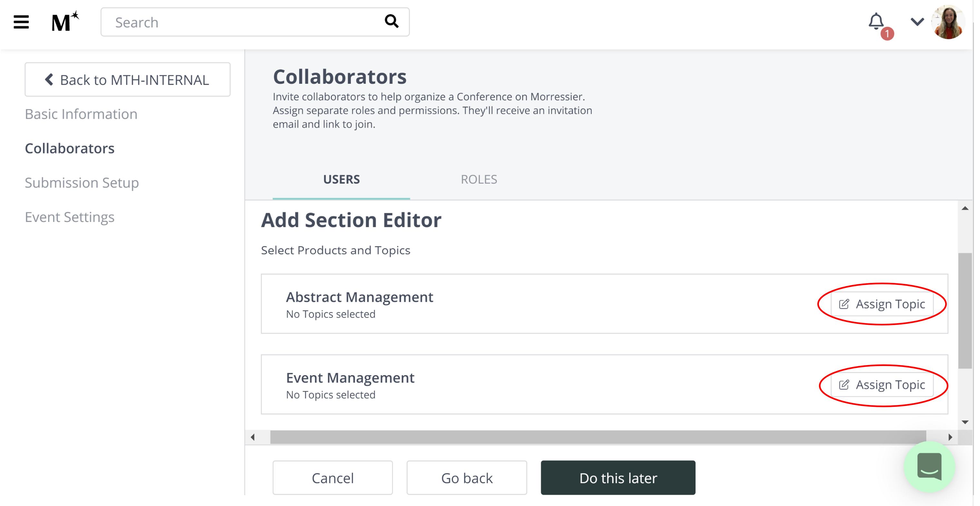Image resolution: width=980 pixels, height=506 pixels.
Task: Expand the account dropdown chevron
Action: [x=917, y=22]
